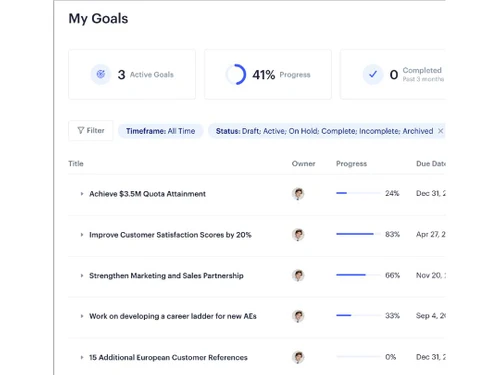
Task: Click the 0% progress bar
Action: (358, 357)
